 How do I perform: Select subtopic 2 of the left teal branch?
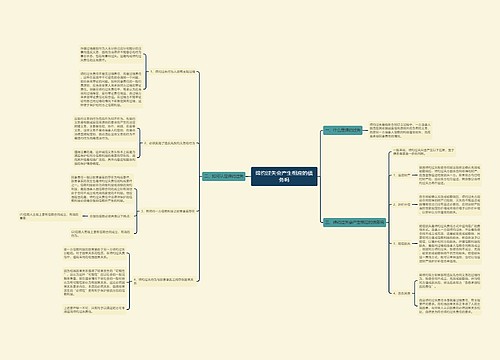coord(170,143)
